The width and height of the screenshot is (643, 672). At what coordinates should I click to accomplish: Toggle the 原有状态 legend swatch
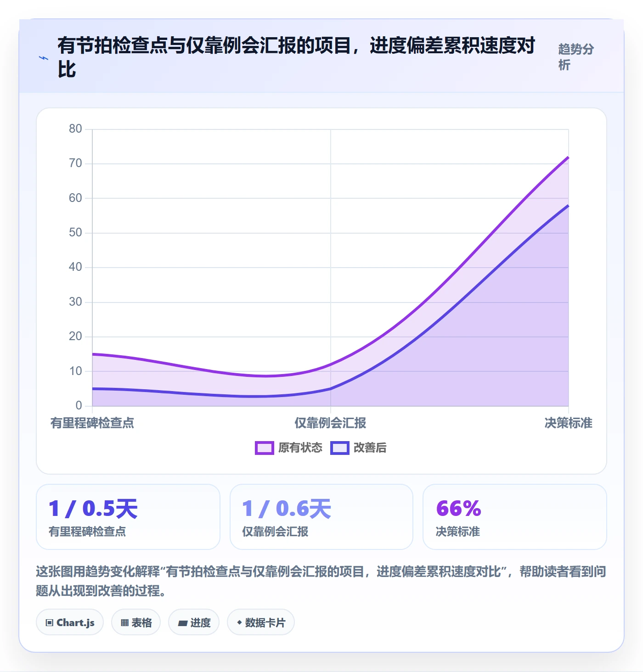265,448
